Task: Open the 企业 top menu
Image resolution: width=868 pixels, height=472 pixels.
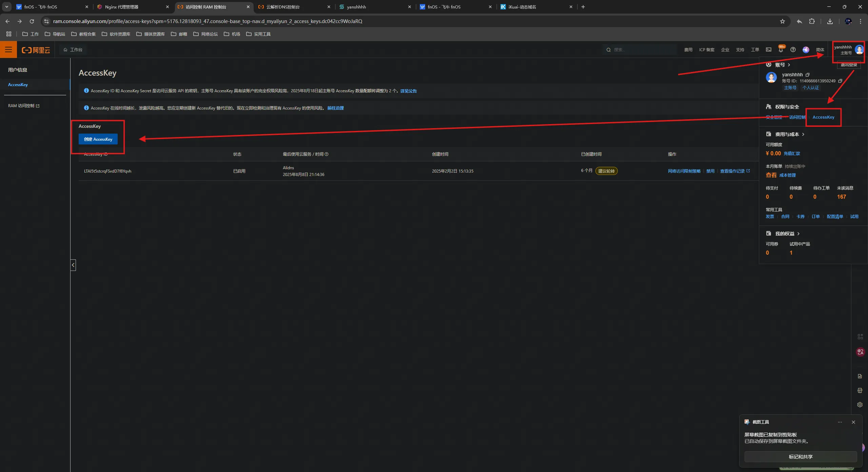Action: [725, 50]
